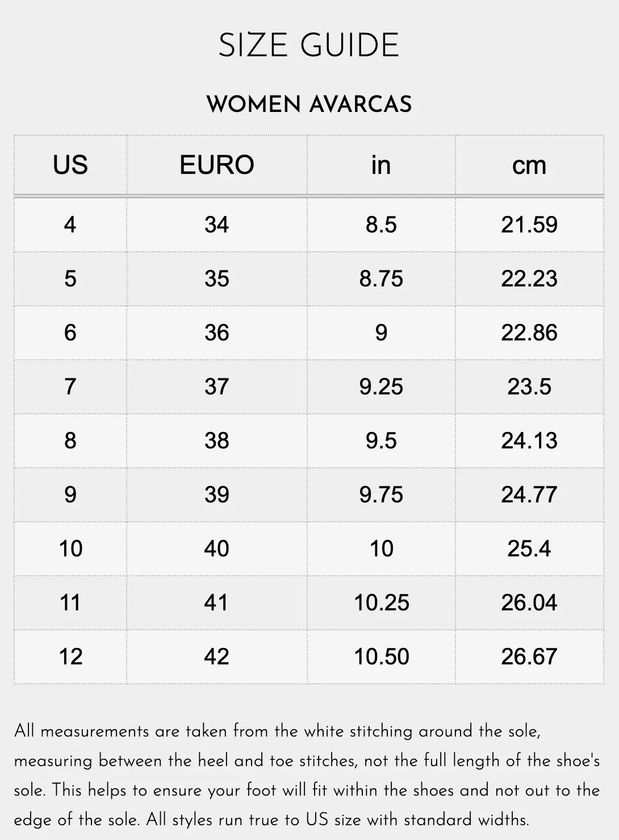Select the in column header
619x840 pixels.
pos(381,165)
